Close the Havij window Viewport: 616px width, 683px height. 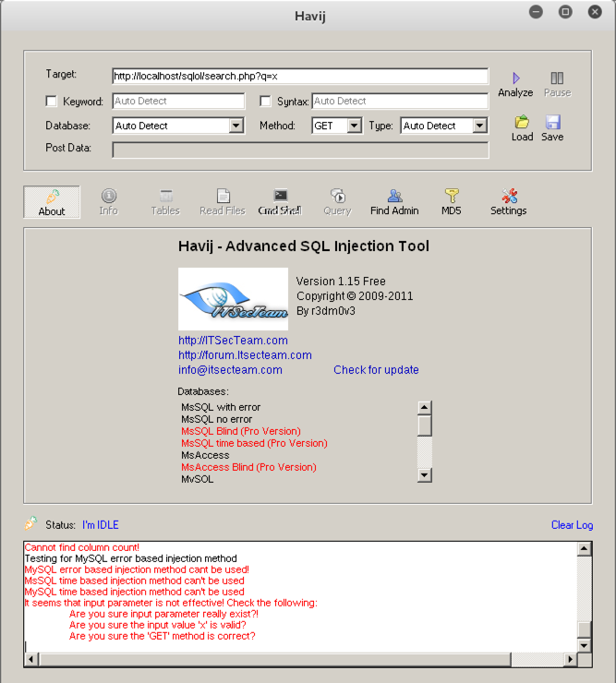click(595, 12)
